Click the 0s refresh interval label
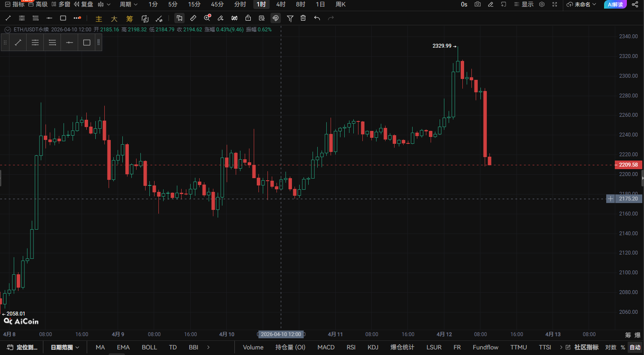644x355 pixels. (x=464, y=4)
